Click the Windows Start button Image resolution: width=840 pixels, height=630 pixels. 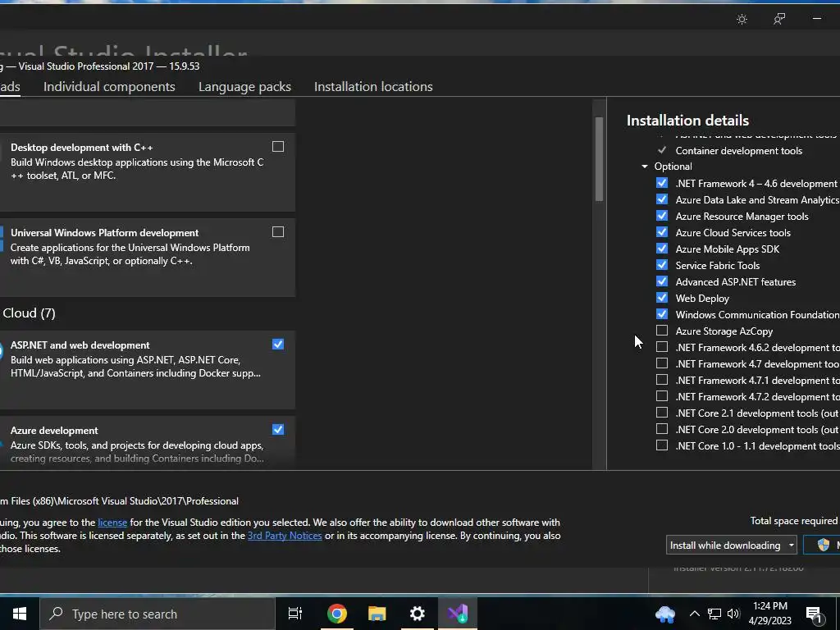coord(20,614)
